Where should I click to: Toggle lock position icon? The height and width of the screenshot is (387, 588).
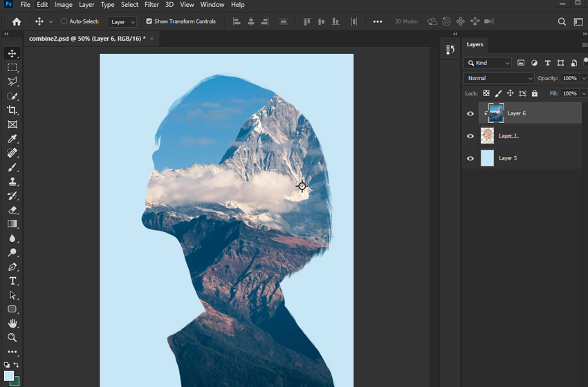[x=510, y=93]
